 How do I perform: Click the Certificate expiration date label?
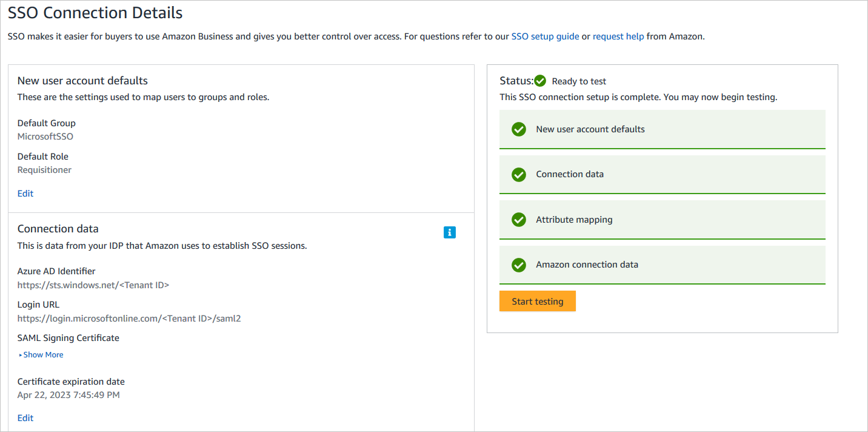pyautogui.click(x=71, y=382)
